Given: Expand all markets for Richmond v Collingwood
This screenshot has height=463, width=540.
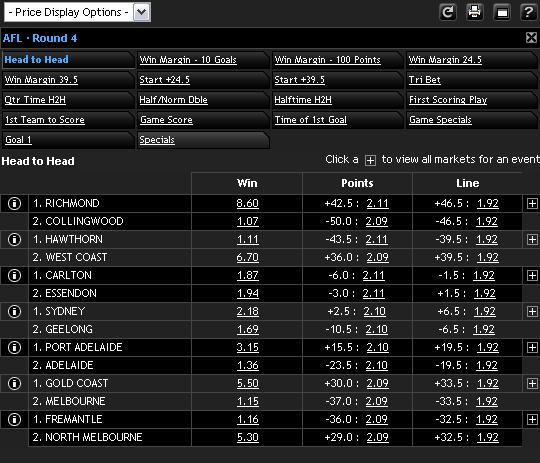Looking at the screenshot, I should point(532,204).
